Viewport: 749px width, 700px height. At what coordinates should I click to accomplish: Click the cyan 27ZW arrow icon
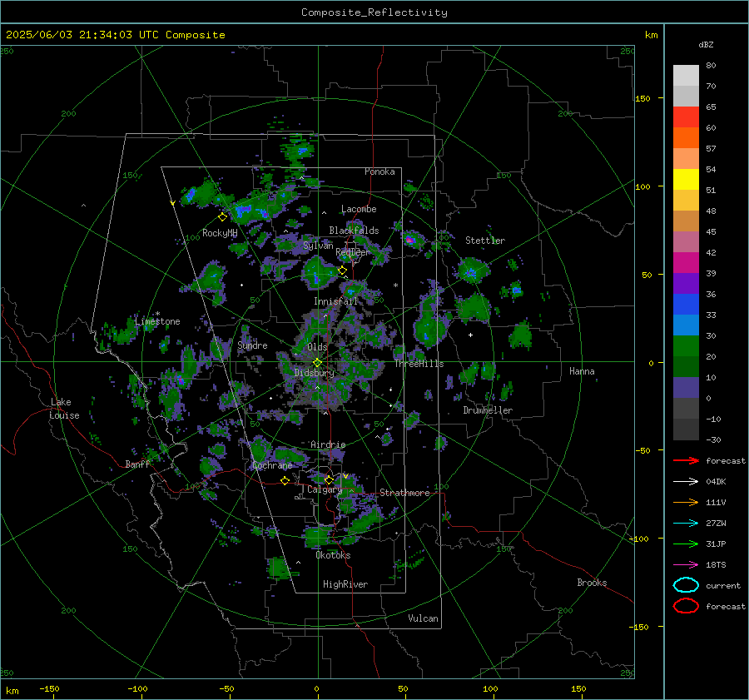coord(686,524)
